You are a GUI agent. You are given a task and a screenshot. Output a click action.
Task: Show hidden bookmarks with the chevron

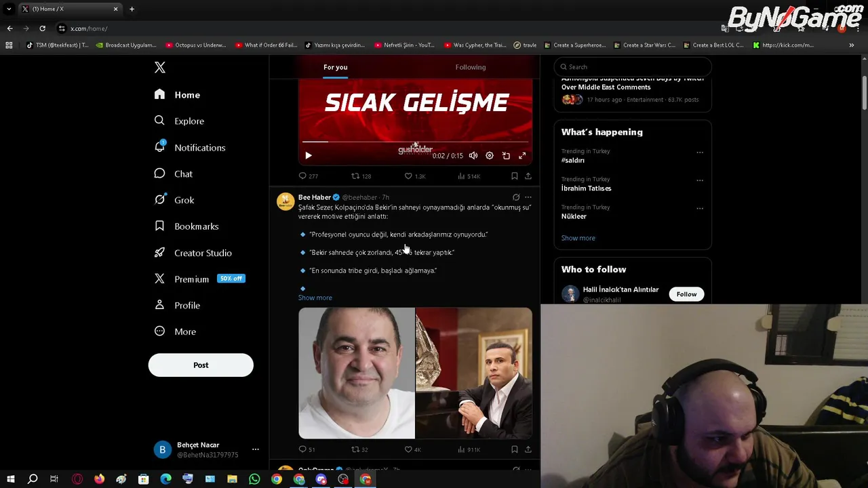click(x=852, y=45)
